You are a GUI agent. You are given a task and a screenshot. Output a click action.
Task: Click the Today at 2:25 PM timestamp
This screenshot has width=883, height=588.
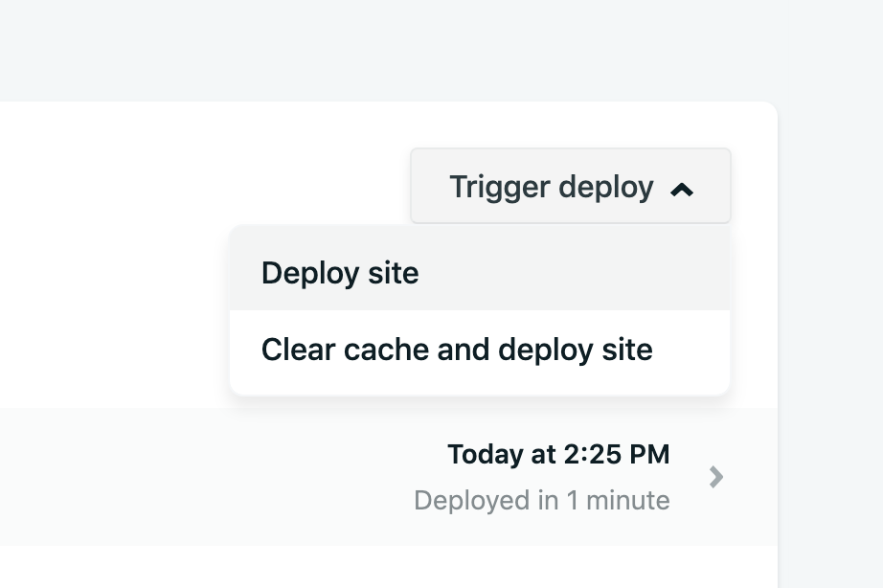point(558,454)
